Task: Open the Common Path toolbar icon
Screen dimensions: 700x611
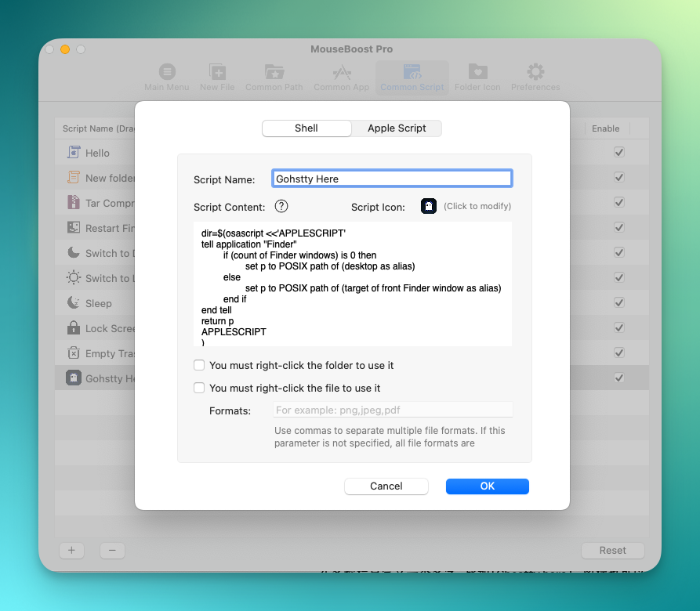Action: pyautogui.click(x=274, y=73)
